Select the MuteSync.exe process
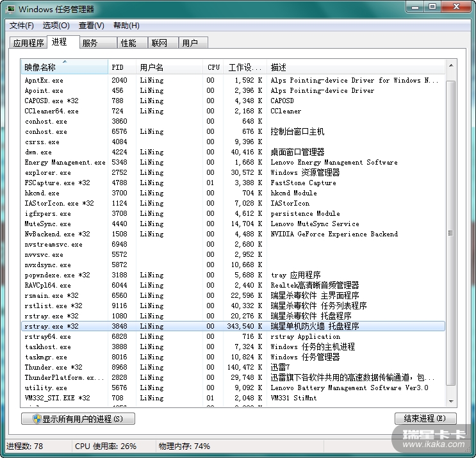 coord(233,224)
